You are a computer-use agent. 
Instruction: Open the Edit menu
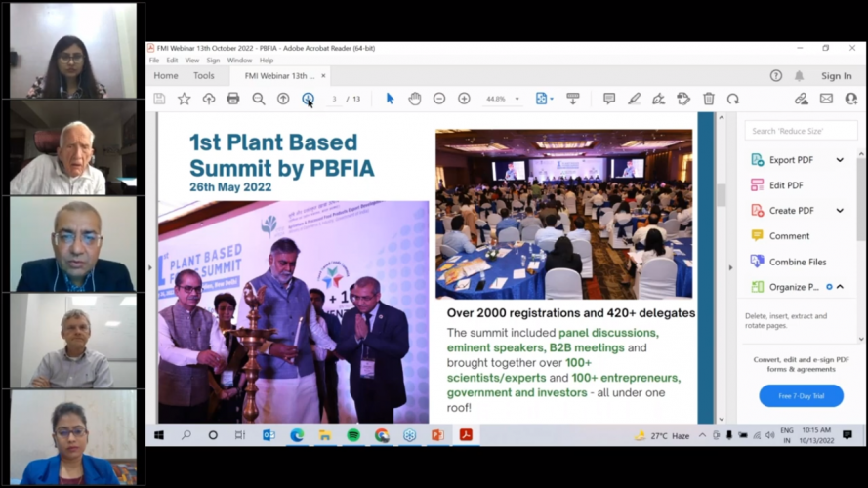(x=172, y=61)
